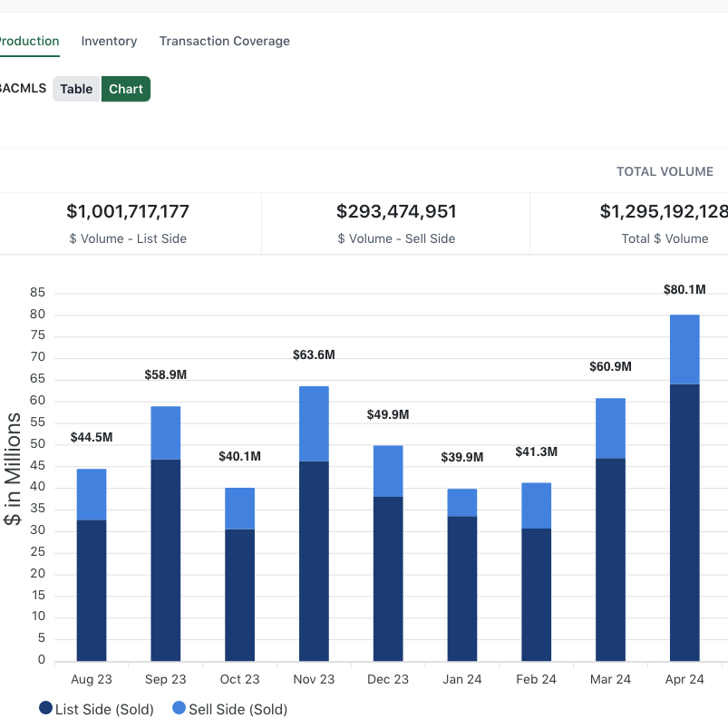Image resolution: width=728 pixels, height=728 pixels.
Task: Click the Sep 23 sell side bar segment
Action: point(166,433)
